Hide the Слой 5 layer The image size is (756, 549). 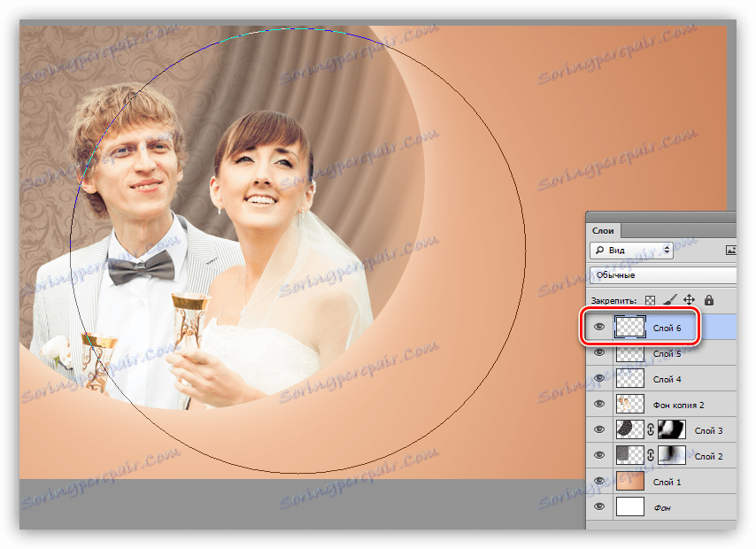point(599,352)
